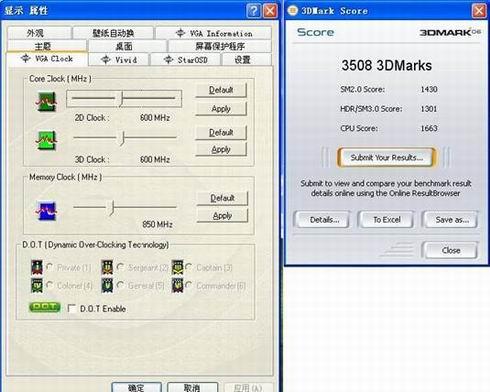Viewport: 490px width, 392px height.
Task: Click the 3D Clock slider handle
Action: coord(122,138)
